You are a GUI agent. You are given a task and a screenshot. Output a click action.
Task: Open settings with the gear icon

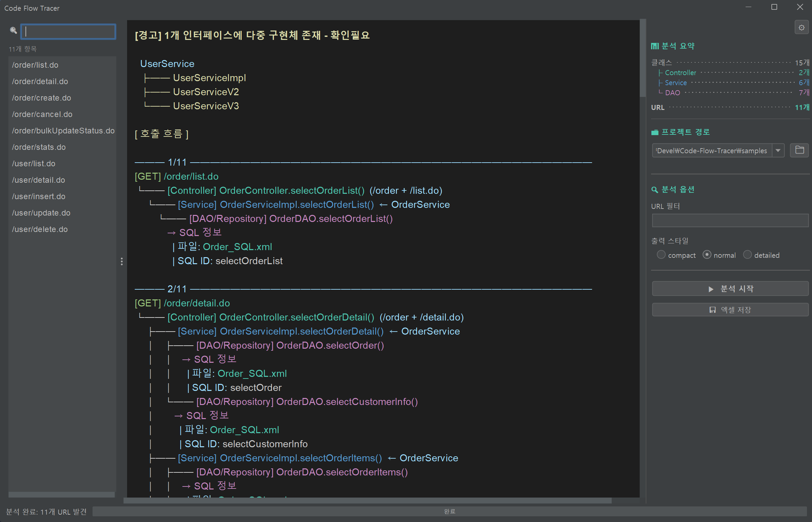click(x=801, y=27)
